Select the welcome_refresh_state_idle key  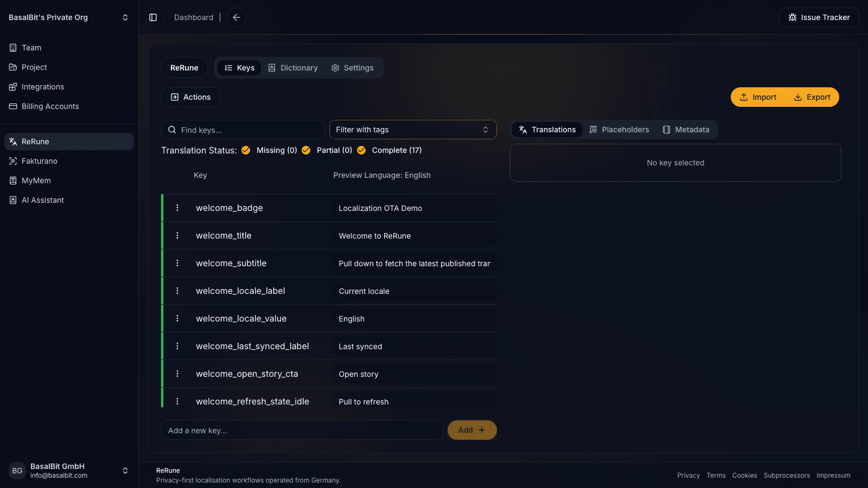pos(252,401)
